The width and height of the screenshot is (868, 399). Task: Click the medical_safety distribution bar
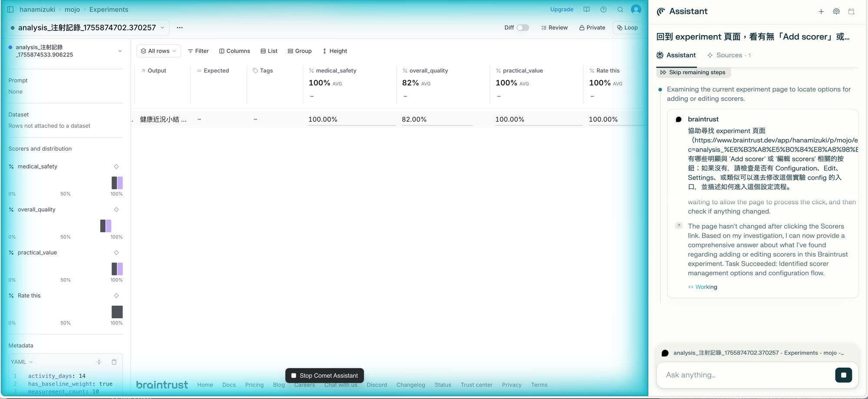[x=117, y=183]
